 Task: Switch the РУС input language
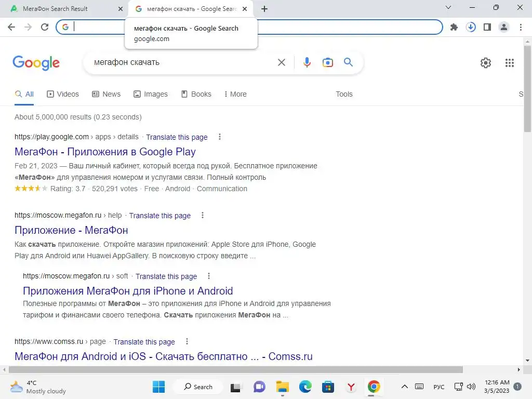click(438, 387)
